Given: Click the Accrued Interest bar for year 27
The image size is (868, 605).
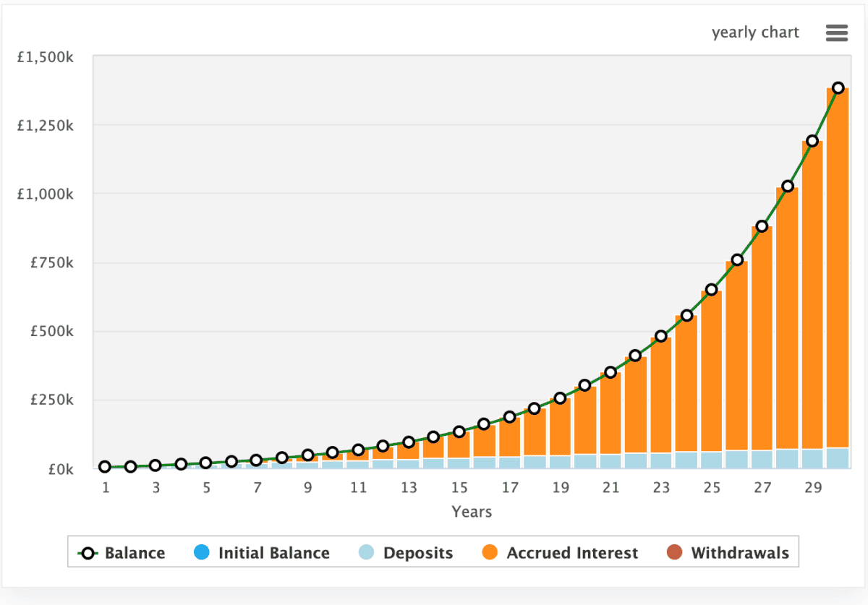Looking at the screenshot, I should coord(762,340).
